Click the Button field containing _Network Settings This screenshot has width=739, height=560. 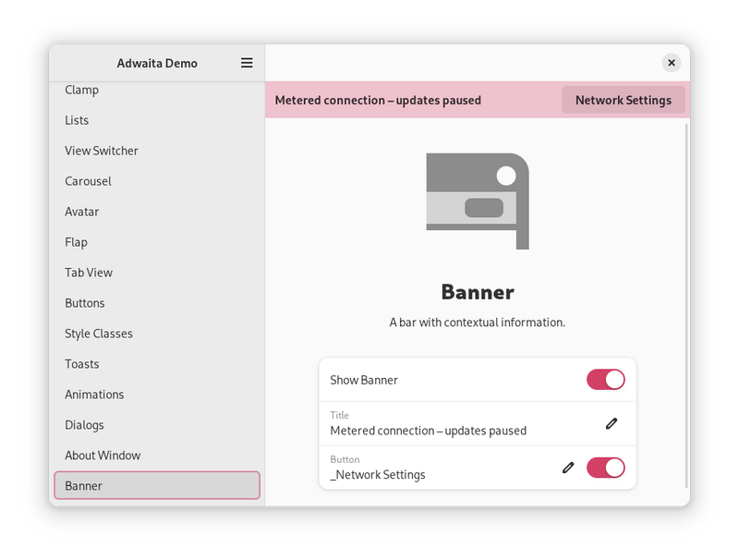point(478,468)
